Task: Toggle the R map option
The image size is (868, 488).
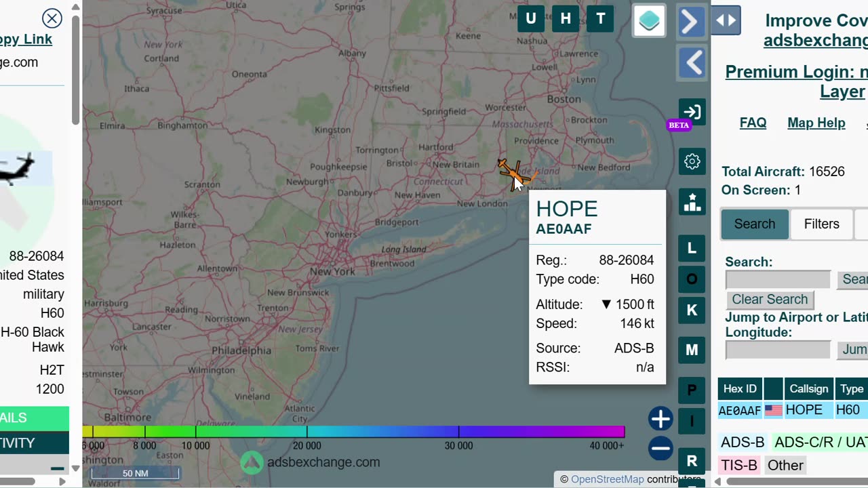Action: click(692, 461)
